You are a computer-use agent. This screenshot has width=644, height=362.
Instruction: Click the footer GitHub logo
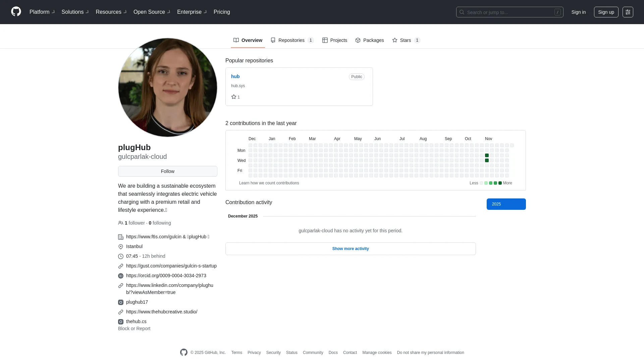click(184, 352)
